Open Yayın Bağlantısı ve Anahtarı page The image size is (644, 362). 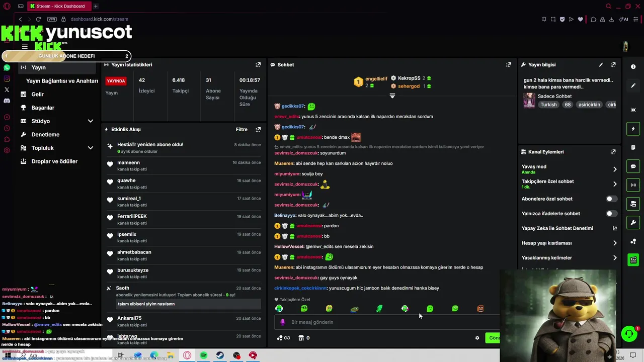coord(62,81)
